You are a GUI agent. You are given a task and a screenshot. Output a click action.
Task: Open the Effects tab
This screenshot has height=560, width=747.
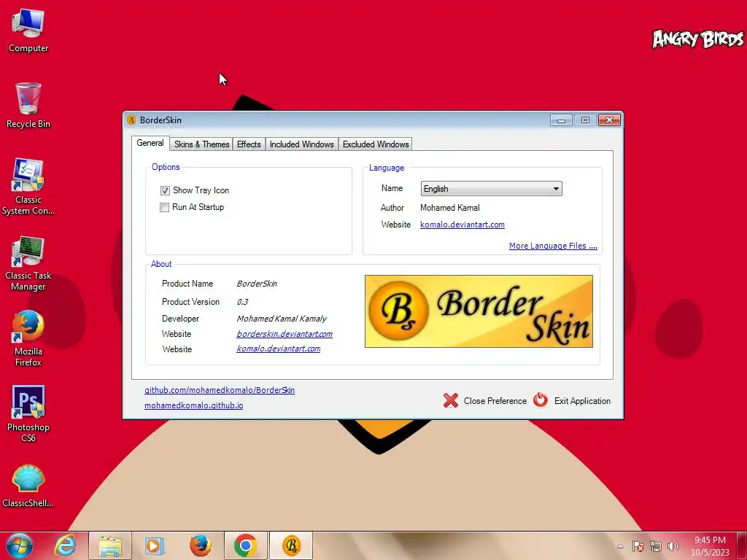[249, 144]
